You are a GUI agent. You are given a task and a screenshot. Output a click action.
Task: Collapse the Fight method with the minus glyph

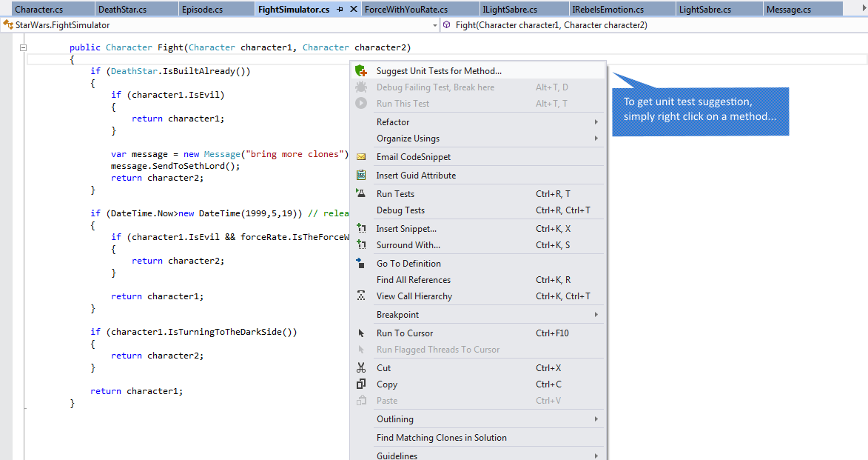24,47
